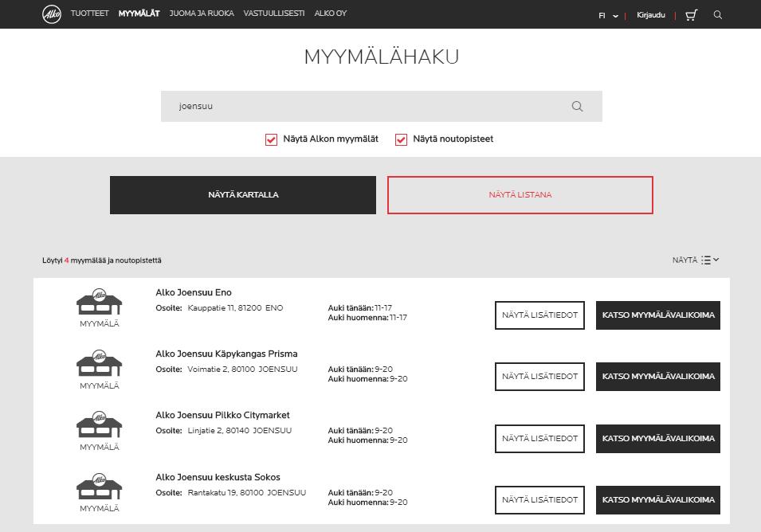Image resolution: width=761 pixels, height=532 pixels.
Task: Open the Alko Joensuu Käpykangas Prisma title
Action: coord(226,354)
